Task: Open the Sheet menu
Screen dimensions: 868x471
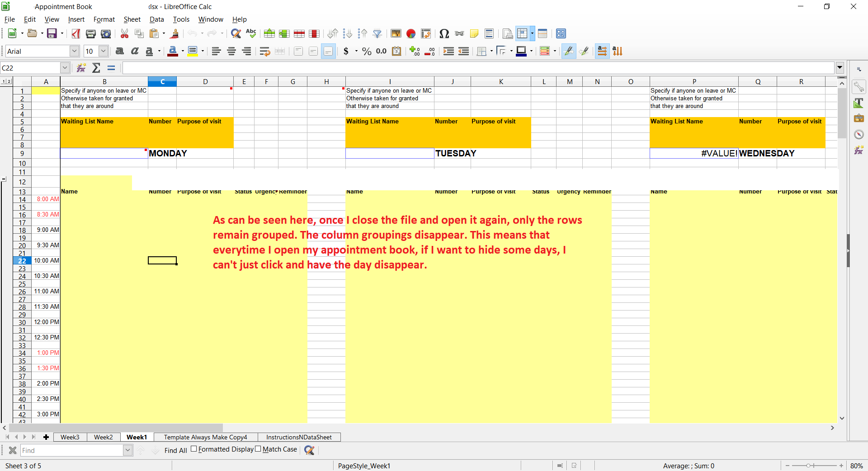Action: coord(132,19)
